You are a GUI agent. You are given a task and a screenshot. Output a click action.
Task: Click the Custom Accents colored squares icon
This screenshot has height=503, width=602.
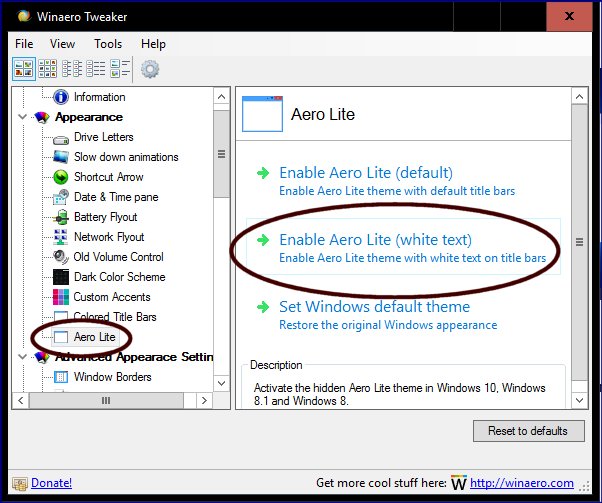click(61, 297)
